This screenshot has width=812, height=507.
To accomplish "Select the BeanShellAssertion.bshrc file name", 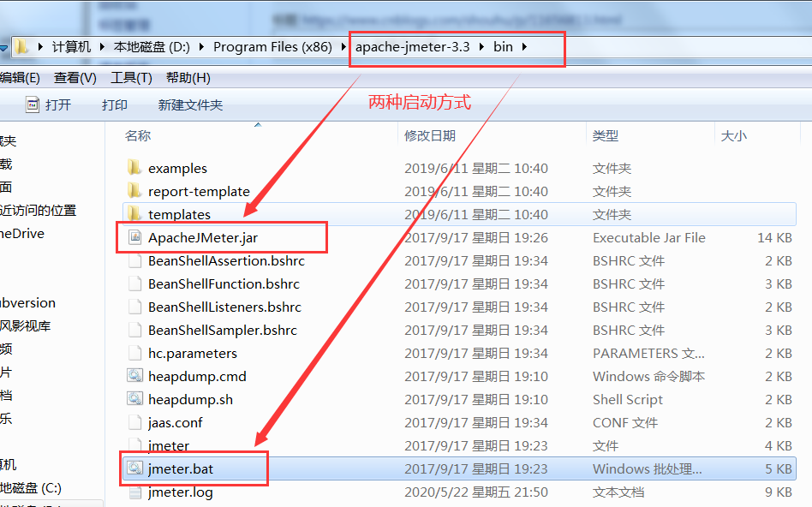I will pos(226,260).
